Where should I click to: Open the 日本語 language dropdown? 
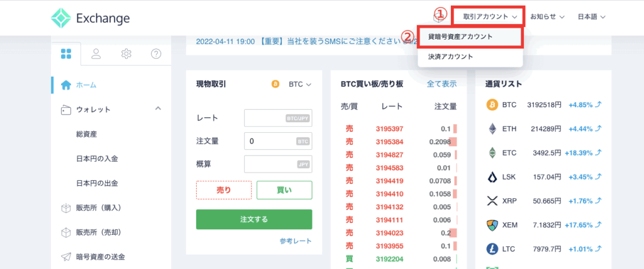point(594,17)
